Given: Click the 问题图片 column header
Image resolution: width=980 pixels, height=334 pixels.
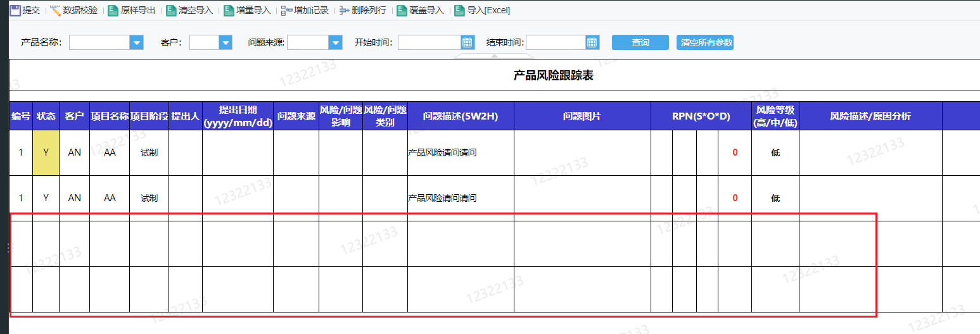Looking at the screenshot, I should click(582, 116).
